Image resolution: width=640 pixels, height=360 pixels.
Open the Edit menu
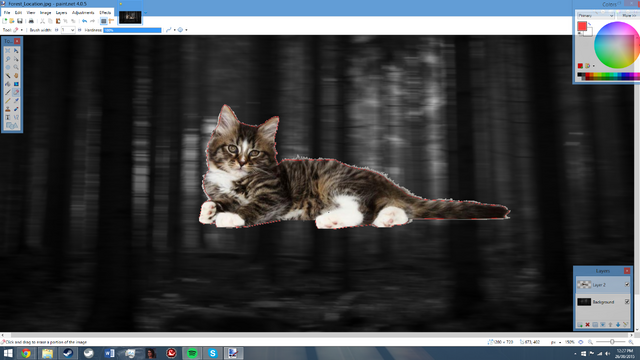(x=18, y=13)
